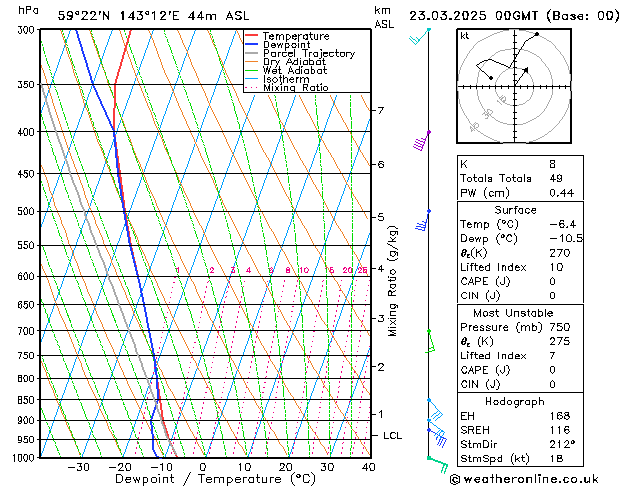Click the 'Hodograph' section heading
The width and height of the screenshot is (629, 486).
515,402
